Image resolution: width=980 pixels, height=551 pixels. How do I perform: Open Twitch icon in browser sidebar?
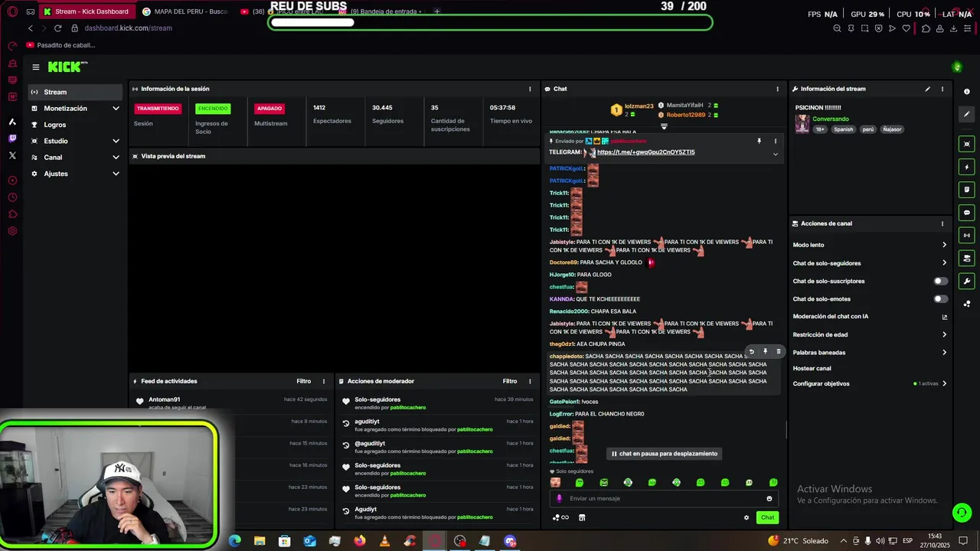tap(12, 139)
